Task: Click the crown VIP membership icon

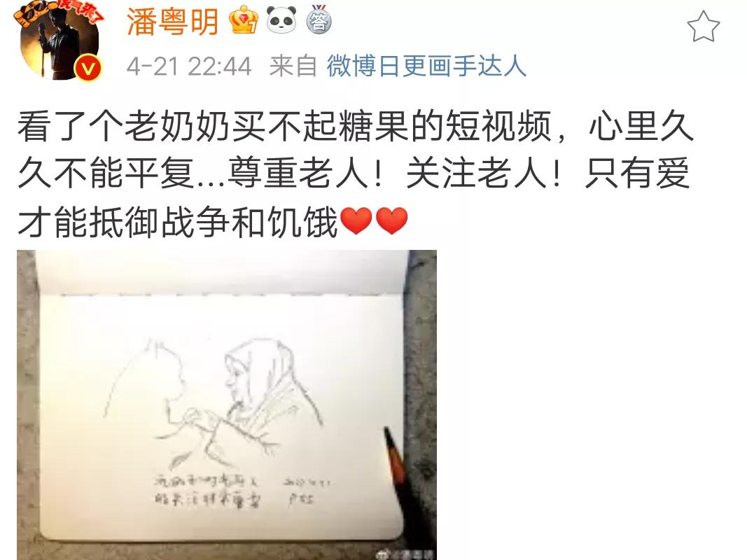Action: click(244, 20)
